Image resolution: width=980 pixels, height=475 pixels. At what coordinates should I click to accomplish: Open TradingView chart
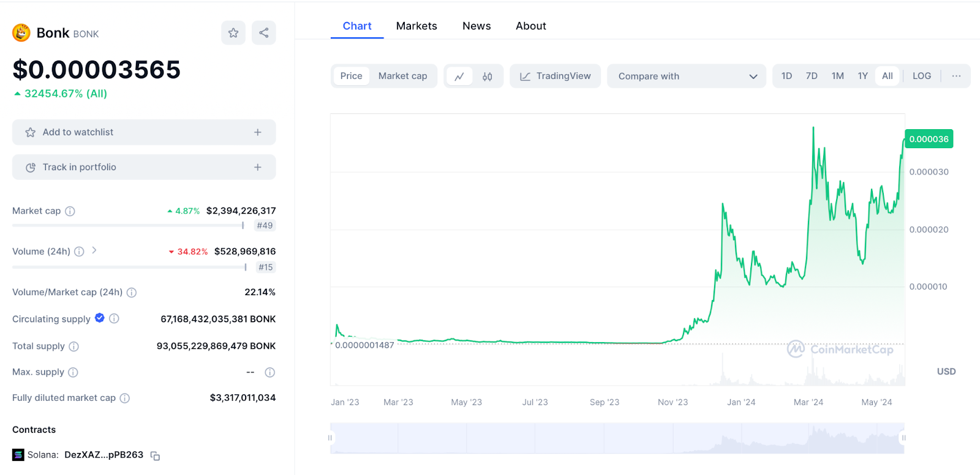[556, 77]
